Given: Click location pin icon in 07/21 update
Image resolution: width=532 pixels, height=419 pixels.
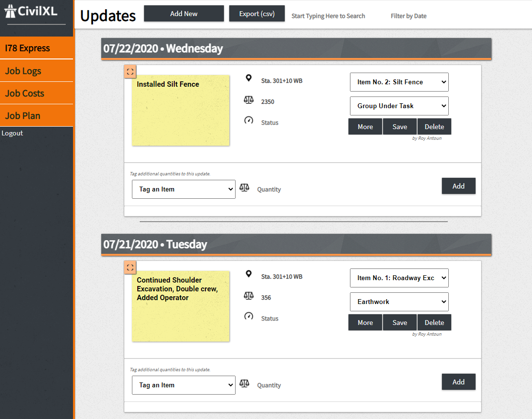Looking at the screenshot, I should pyautogui.click(x=249, y=274).
